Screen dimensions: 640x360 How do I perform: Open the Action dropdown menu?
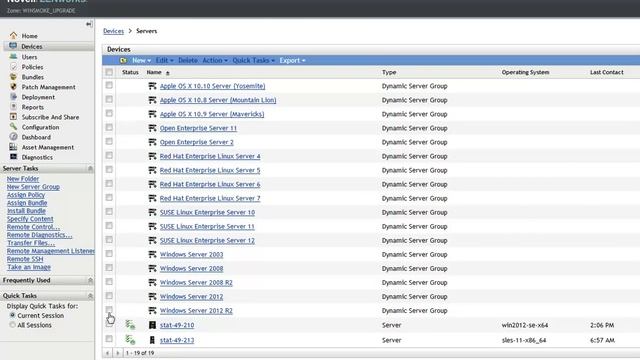click(215, 60)
